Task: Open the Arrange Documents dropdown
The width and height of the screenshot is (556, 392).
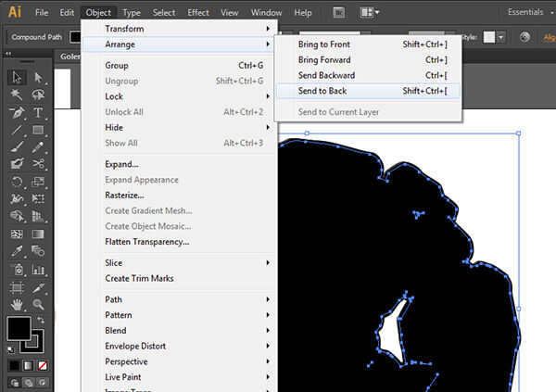Action: tap(370, 13)
